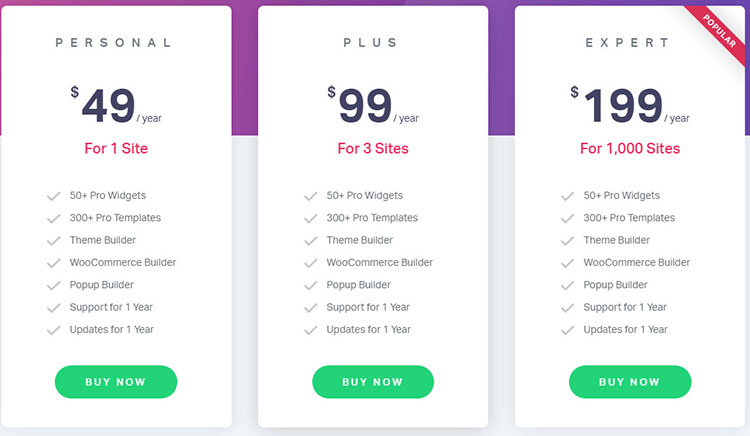This screenshot has height=436, width=750.
Task: Click BUY NOW in Personal plan
Action: click(115, 382)
